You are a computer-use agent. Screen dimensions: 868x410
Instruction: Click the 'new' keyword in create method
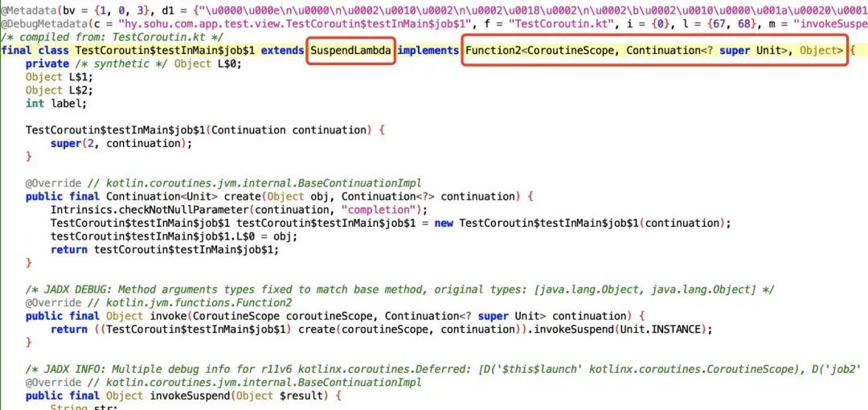(444, 223)
